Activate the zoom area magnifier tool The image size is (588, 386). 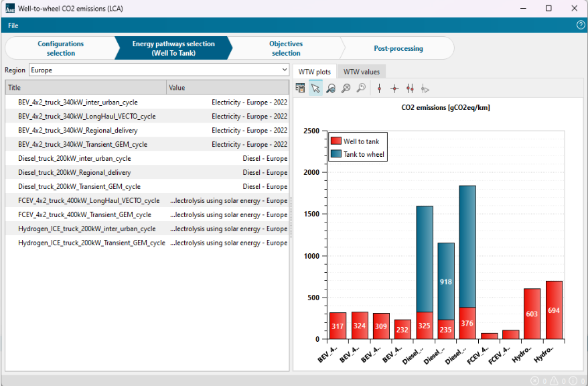pos(331,88)
